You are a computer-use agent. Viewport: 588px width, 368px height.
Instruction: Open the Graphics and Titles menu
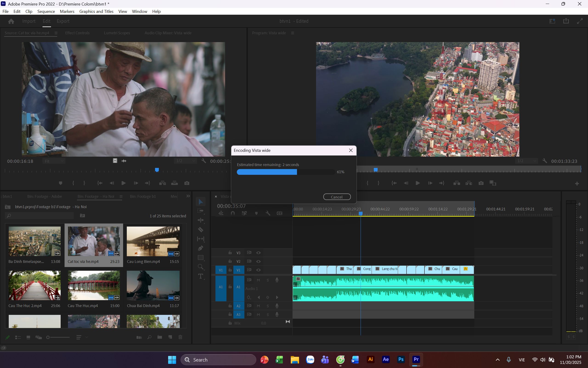96,11
